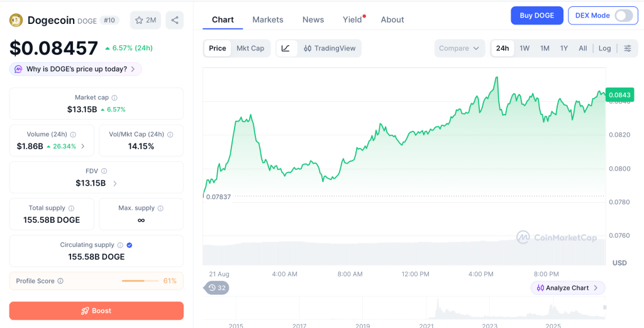Open the Compare dropdown
The height and width of the screenshot is (328, 644).
[459, 48]
